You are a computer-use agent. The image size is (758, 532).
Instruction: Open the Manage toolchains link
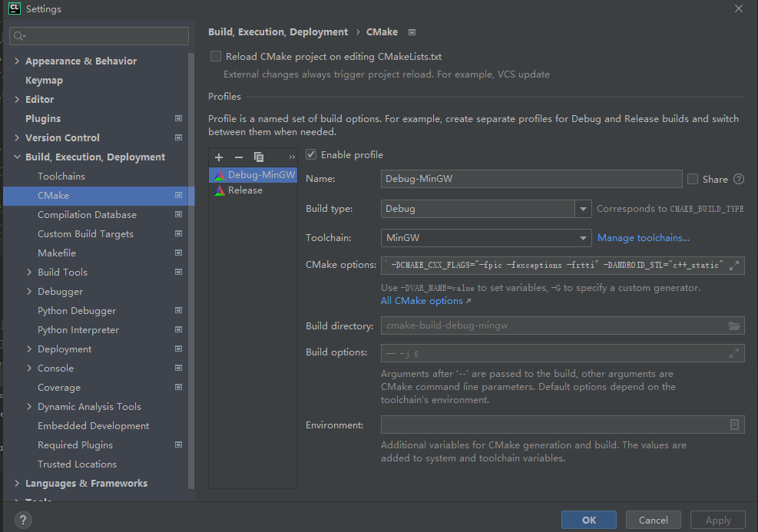pyautogui.click(x=644, y=238)
